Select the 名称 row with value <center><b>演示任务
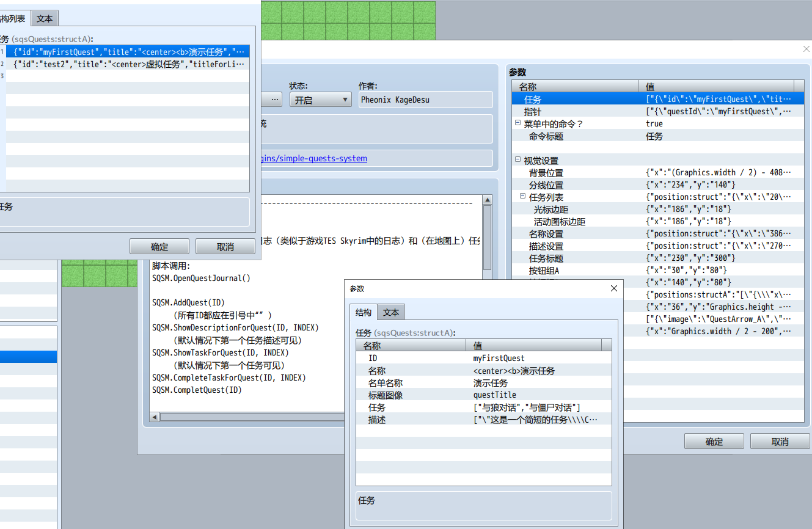812x529 pixels. click(484, 370)
